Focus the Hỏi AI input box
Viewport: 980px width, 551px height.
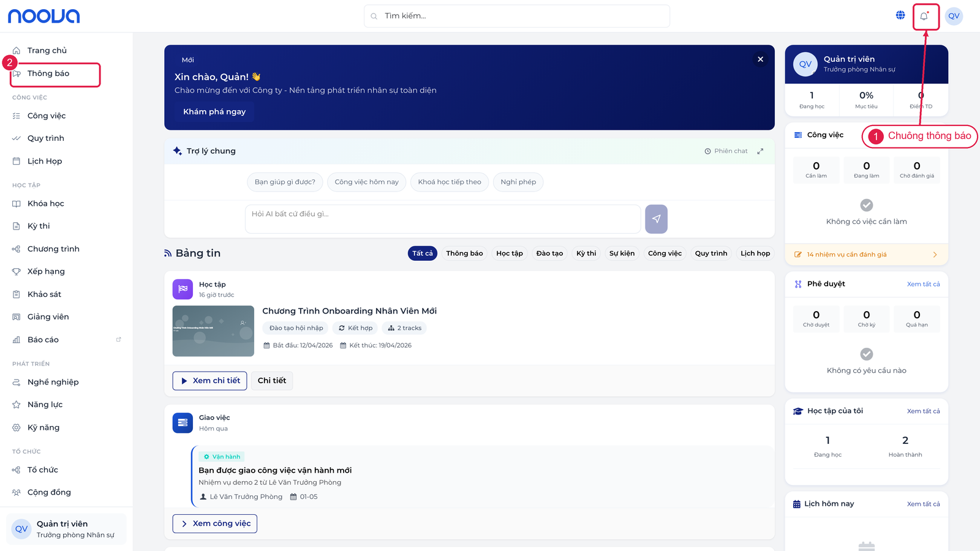443,219
